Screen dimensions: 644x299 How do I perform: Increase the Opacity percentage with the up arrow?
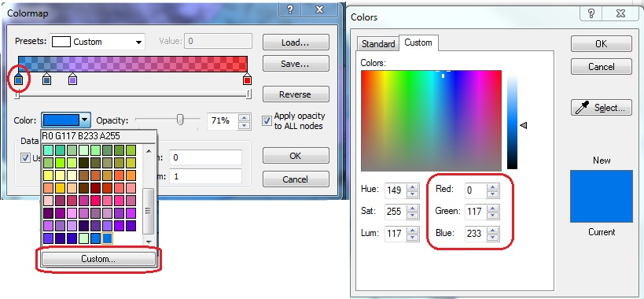click(245, 117)
